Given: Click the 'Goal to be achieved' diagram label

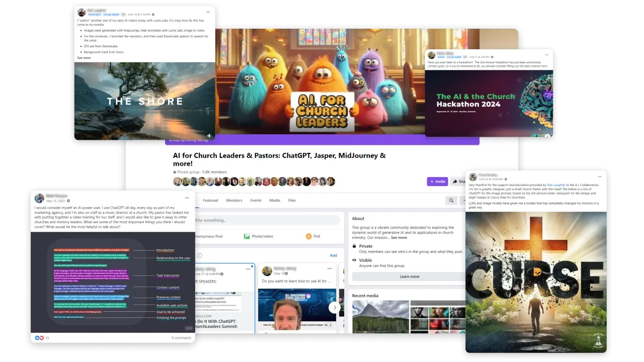Looking at the screenshot, I should click(171, 312).
